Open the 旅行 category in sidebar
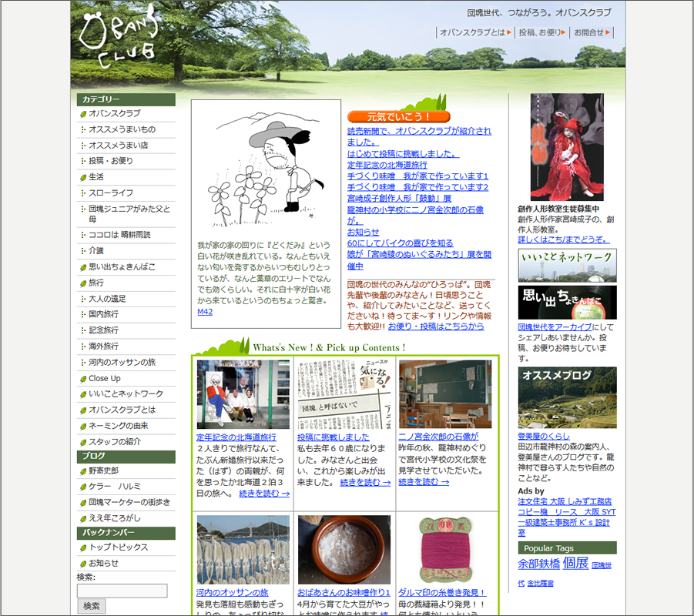Screen dimensions: 694x616 click(x=96, y=283)
